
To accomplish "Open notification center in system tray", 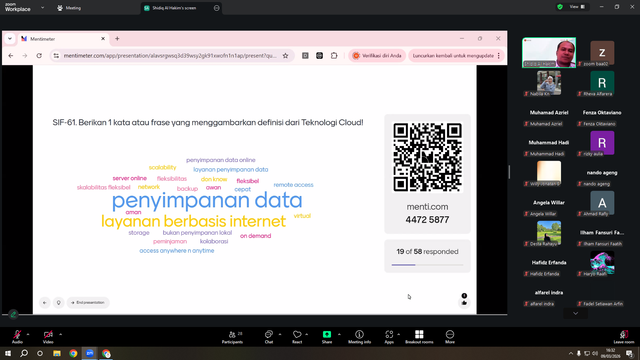I will pos(630,353).
